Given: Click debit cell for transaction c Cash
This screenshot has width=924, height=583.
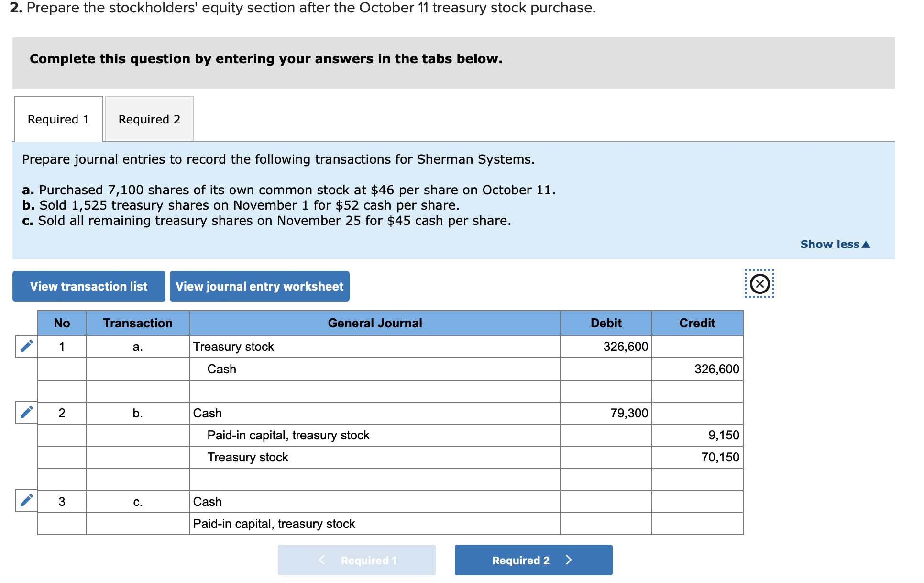Looking at the screenshot, I should click(x=605, y=502).
